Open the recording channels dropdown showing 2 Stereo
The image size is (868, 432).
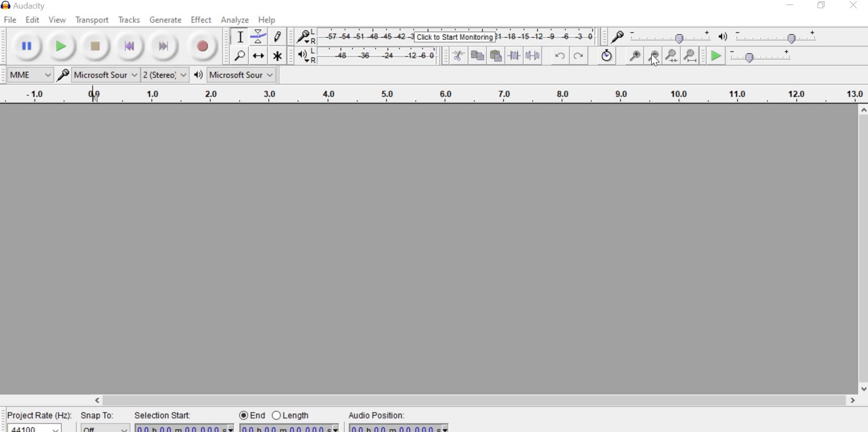164,74
